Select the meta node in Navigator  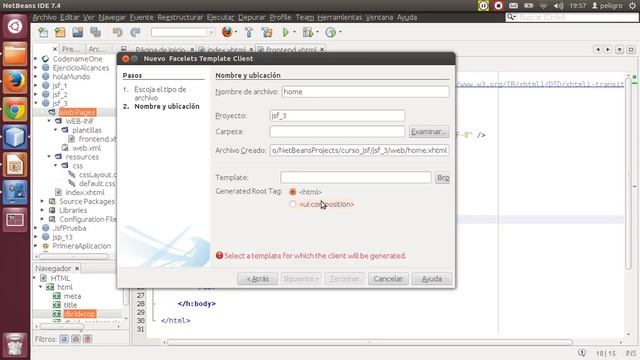pos(72,296)
